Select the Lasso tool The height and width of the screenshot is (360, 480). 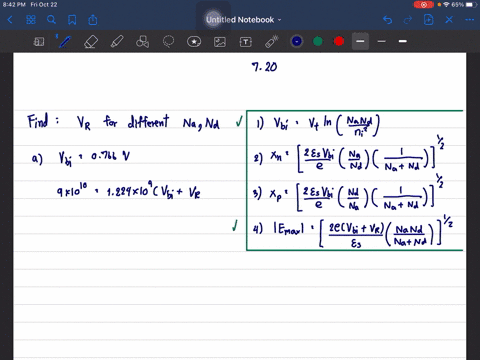pyautogui.click(x=168, y=42)
